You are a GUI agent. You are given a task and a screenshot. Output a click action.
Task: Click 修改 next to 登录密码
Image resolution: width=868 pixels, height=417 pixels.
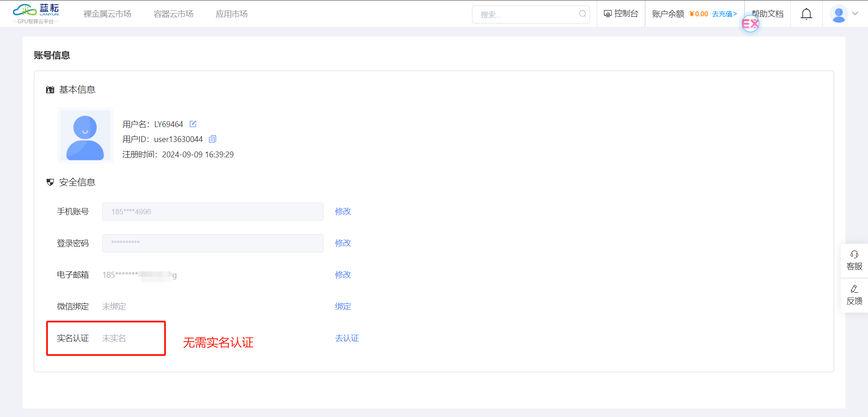click(x=343, y=243)
